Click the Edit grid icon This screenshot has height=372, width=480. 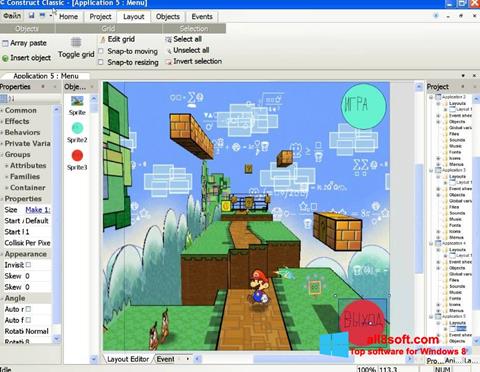[x=103, y=40]
